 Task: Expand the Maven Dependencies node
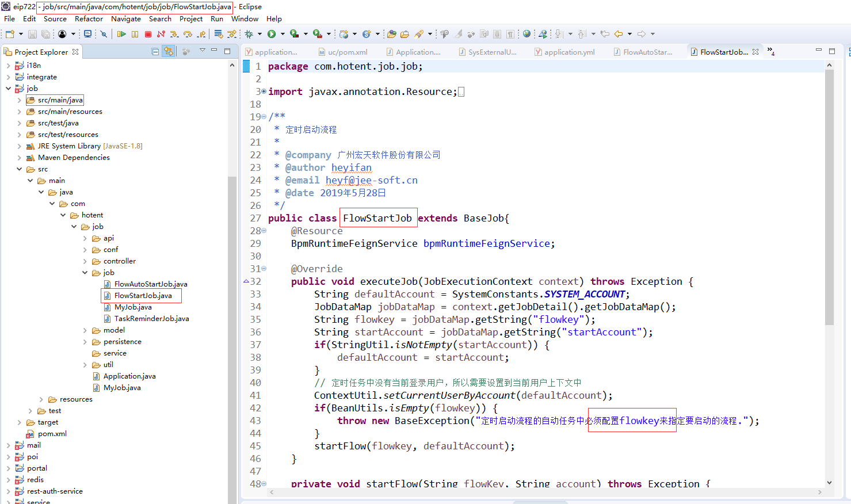19,158
